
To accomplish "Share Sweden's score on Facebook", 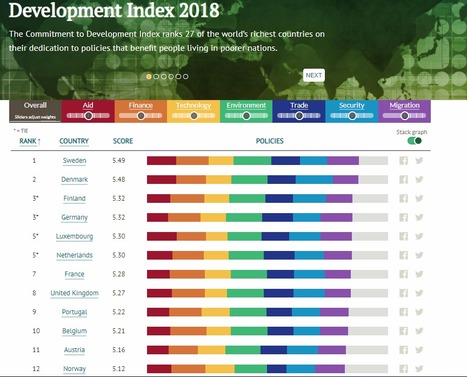I will [403, 161].
